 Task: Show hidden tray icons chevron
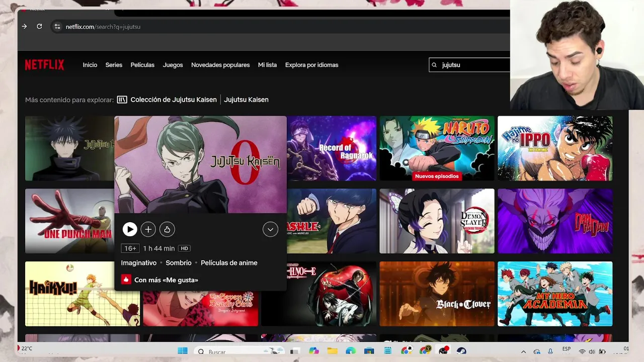(x=523, y=352)
